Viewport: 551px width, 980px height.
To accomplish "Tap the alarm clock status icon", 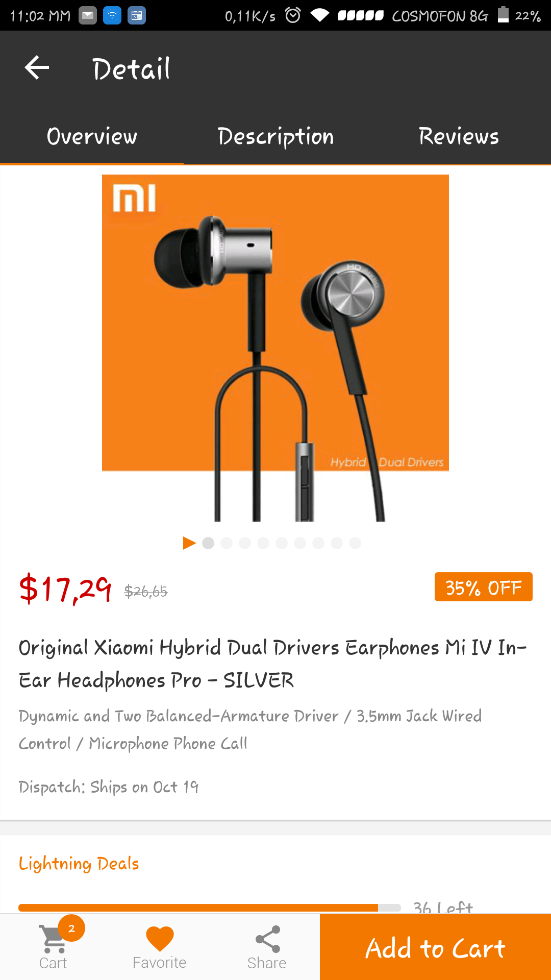I will [293, 15].
